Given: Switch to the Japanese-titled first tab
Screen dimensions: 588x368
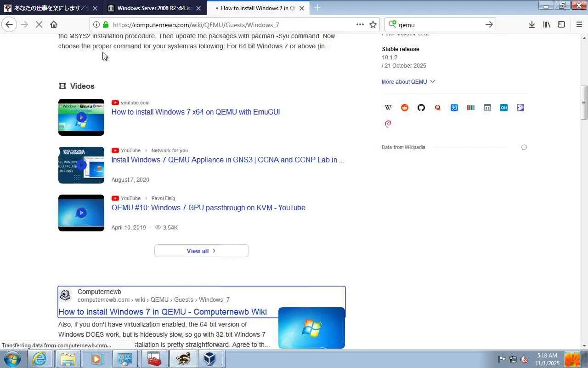Looking at the screenshot, I should [51, 8].
